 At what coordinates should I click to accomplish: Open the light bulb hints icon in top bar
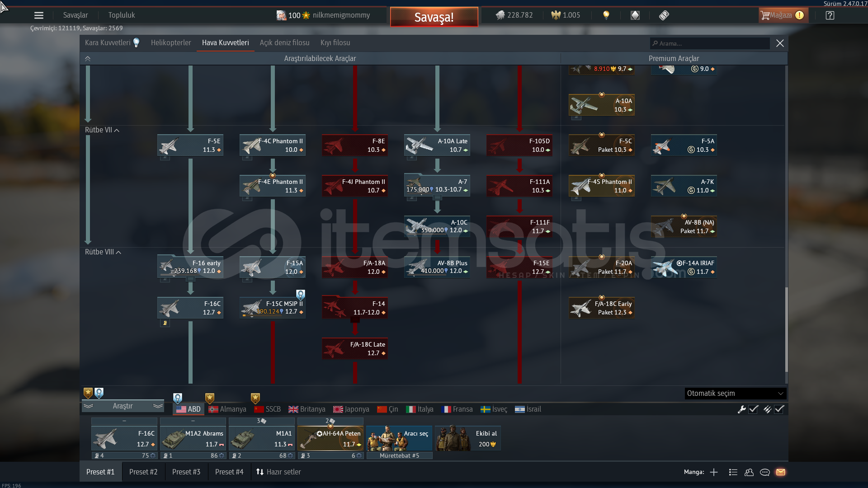[606, 15]
